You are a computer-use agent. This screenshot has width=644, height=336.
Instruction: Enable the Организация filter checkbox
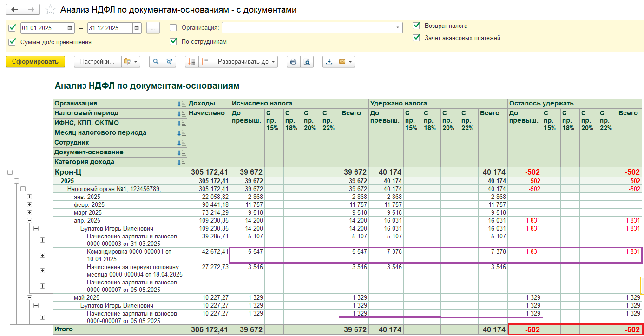tap(173, 28)
